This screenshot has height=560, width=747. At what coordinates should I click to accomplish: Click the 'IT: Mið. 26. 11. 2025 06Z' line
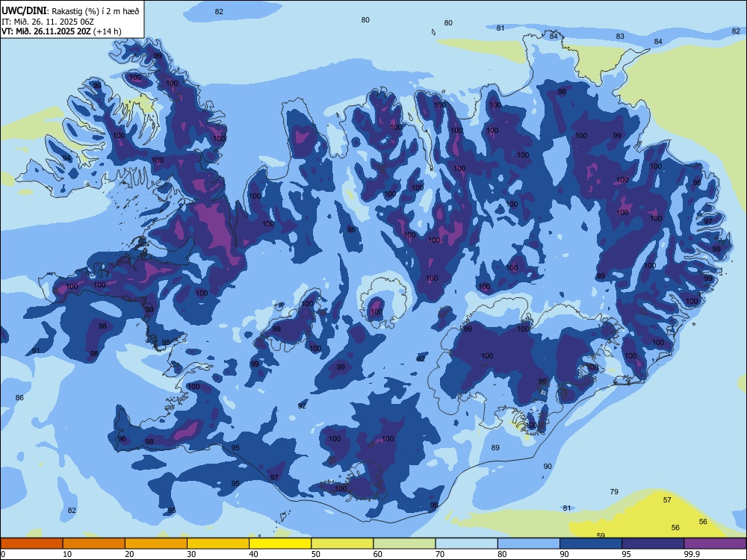click(49, 22)
